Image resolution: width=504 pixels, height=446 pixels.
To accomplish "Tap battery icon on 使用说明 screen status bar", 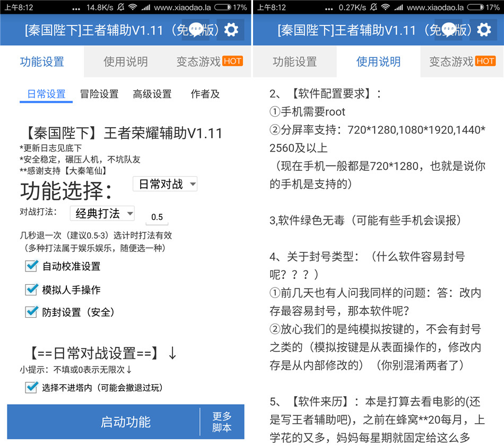I will pyautogui.click(x=475, y=7).
